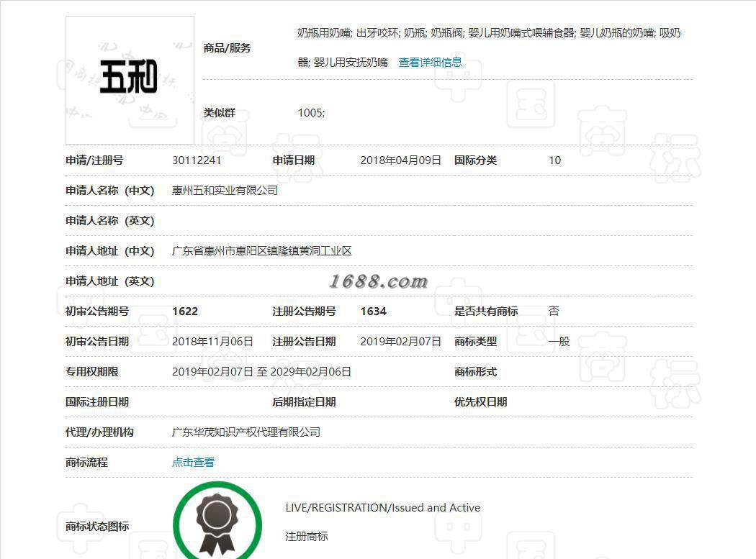Click the trademark type value 一般

click(x=559, y=342)
